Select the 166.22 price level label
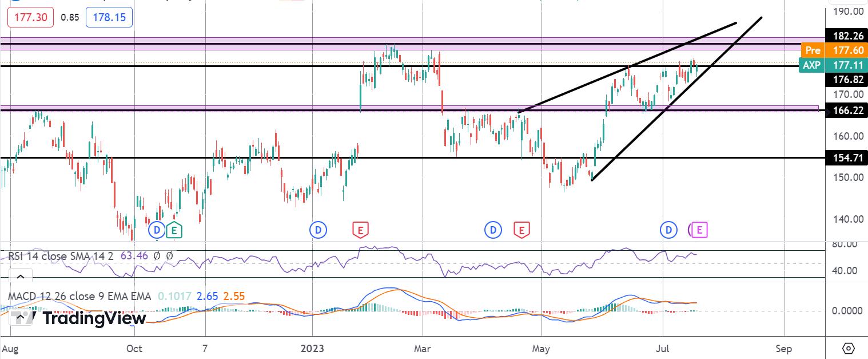 pyautogui.click(x=846, y=111)
